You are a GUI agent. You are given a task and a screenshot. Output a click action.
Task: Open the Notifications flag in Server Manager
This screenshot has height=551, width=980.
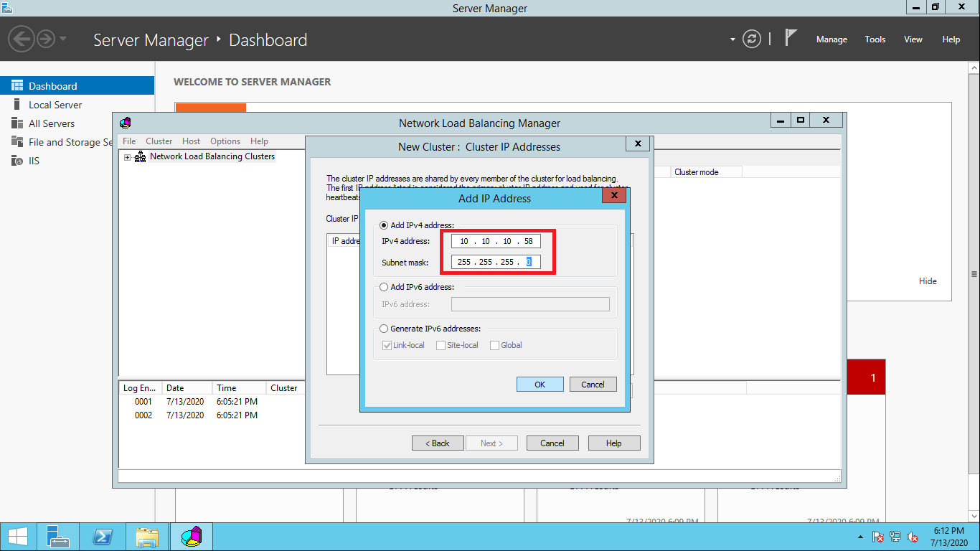(791, 38)
